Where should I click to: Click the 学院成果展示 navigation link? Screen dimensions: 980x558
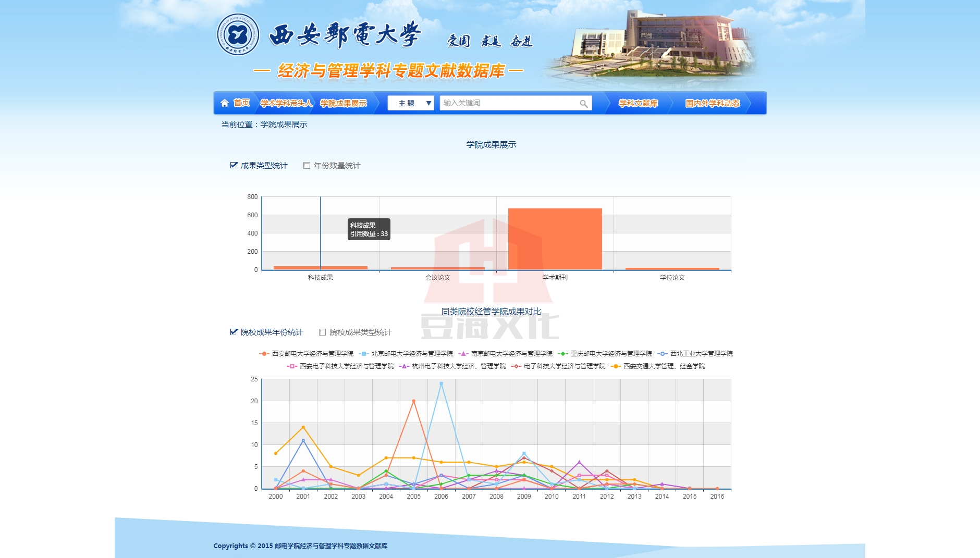coord(344,103)
